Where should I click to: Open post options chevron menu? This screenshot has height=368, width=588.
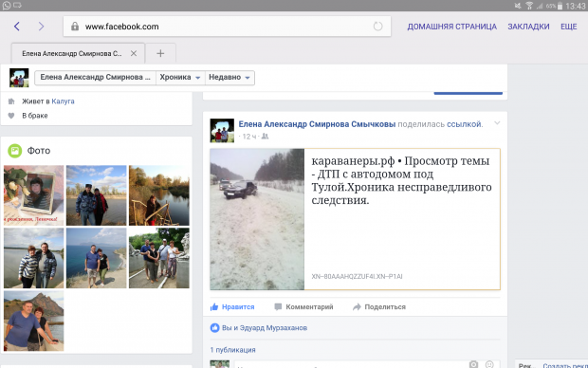497,123
